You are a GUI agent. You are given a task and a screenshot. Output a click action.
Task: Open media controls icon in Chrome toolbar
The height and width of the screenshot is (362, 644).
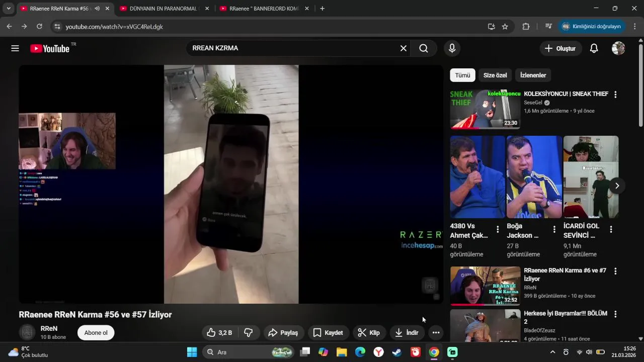click(x=548, y=27)
